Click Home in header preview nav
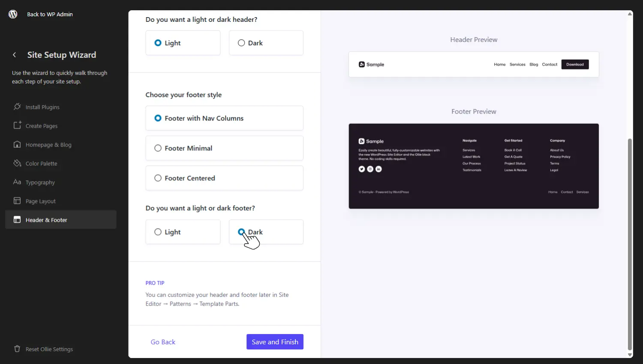 500,64
